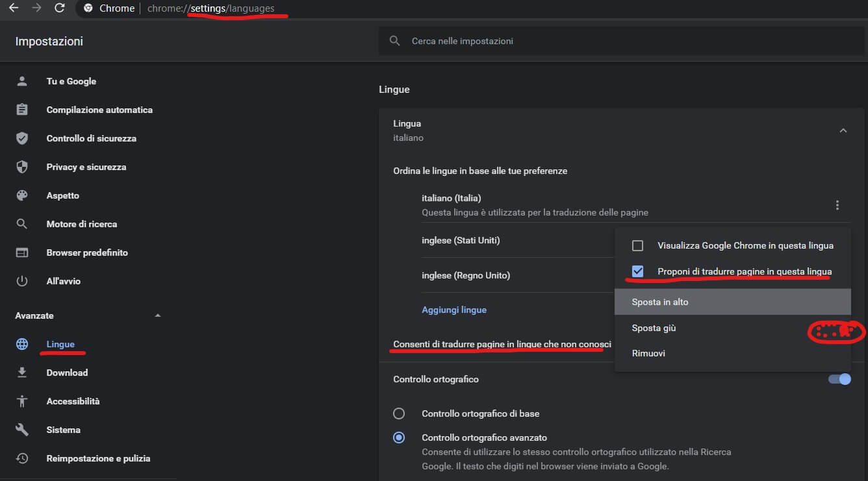This screenshot has height=481, width=868.
Task: Select Rimuovi from the language menu
Action: (x=648, y=353)
